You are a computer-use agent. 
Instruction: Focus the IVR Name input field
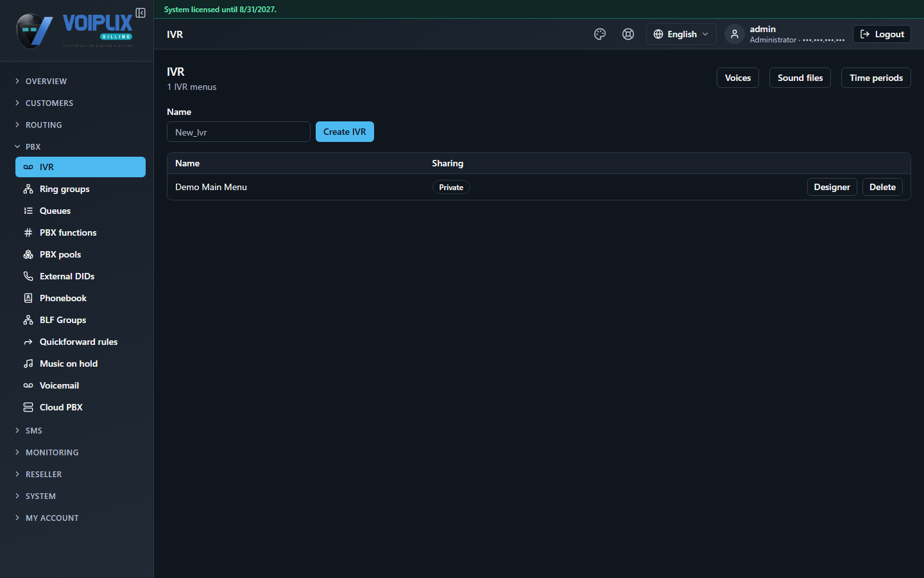pyautogui.click(x=239, y=132)
